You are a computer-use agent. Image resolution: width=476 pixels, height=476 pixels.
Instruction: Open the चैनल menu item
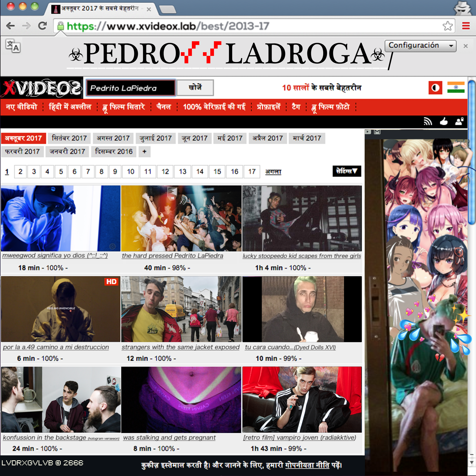164,107
